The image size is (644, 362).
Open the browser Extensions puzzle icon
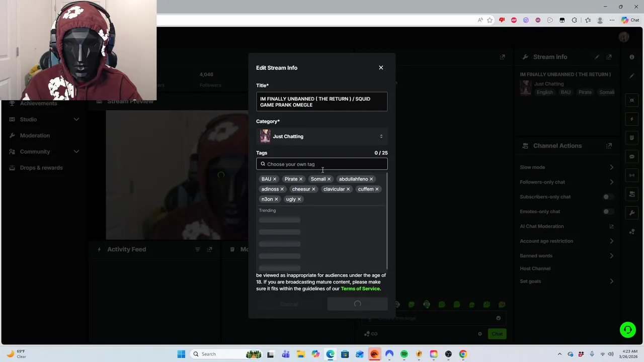click(x=574, y=20)
